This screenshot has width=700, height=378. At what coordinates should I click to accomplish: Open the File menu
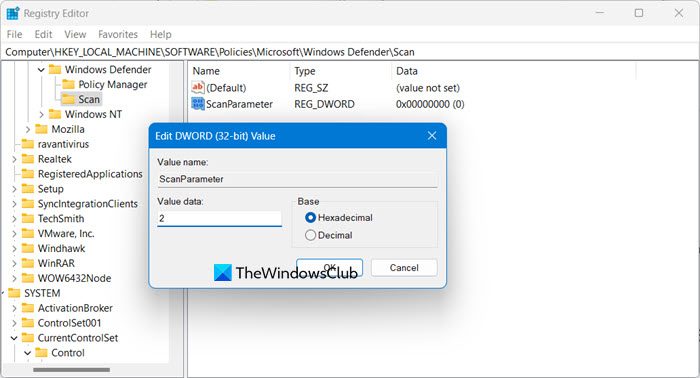pos(14,34)
